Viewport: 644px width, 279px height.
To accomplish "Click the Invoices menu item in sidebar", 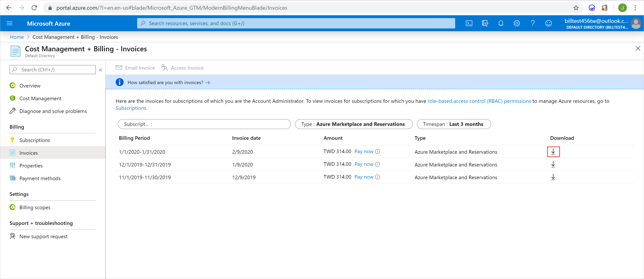I will click(29, 153).
